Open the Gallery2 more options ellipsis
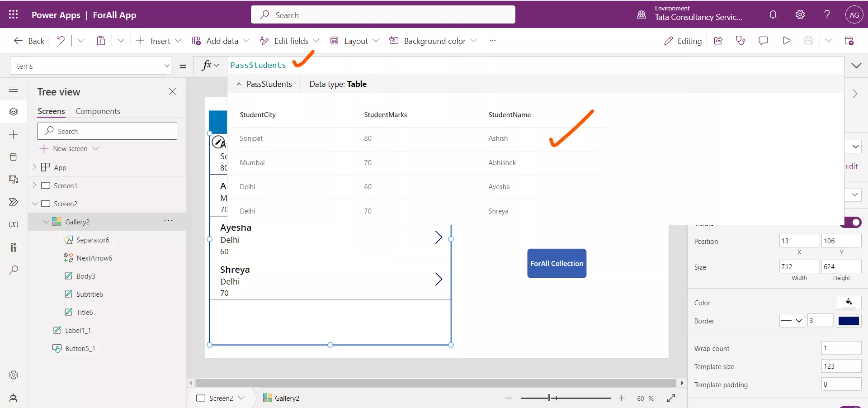The image size is (868, 408). [x=169, y=221]
